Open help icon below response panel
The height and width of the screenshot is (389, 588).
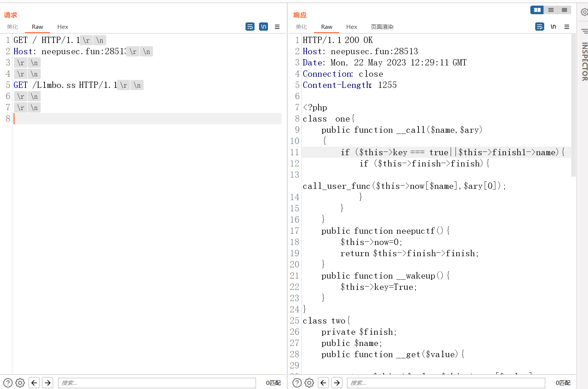click(x=297, y=383)
